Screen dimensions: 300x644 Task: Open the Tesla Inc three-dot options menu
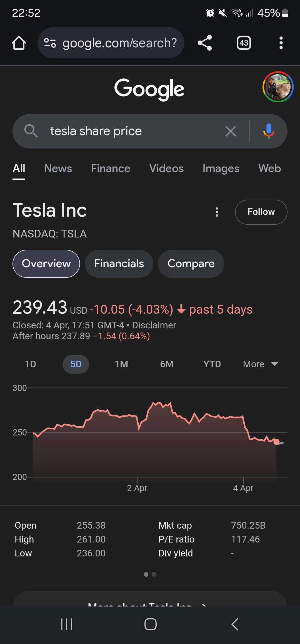point(217,212)
